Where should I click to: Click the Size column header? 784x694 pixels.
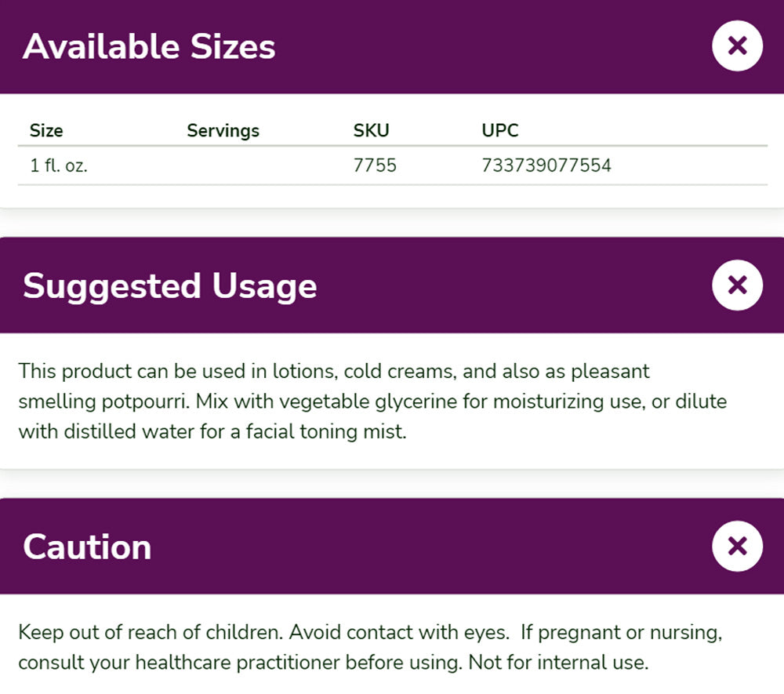(x=46, y=130)
